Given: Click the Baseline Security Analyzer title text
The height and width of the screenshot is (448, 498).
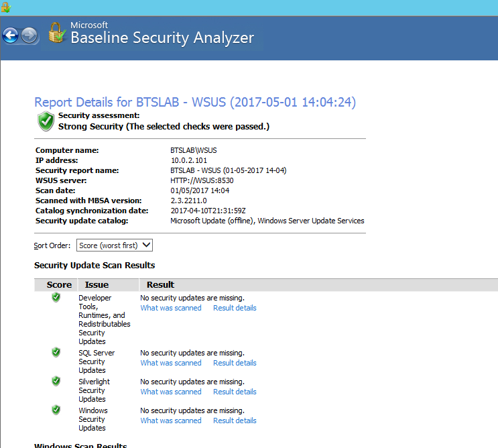Looking at the screenshot, I should click(162, 38).
